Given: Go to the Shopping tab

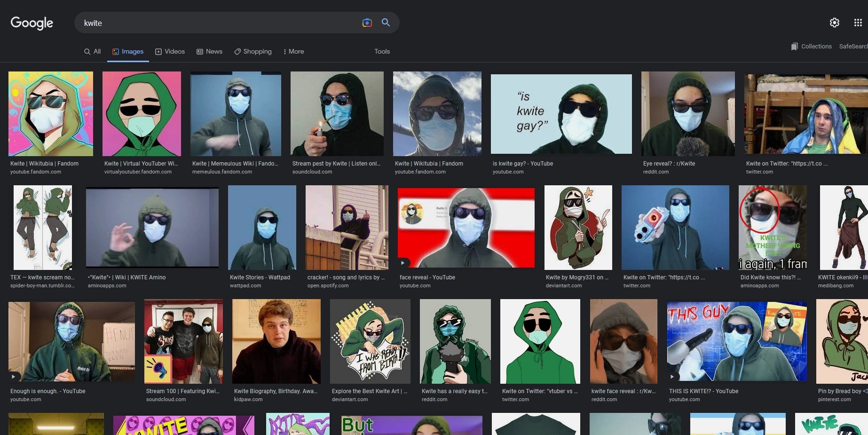Looking at the screenshot, I should click(253, 51).
